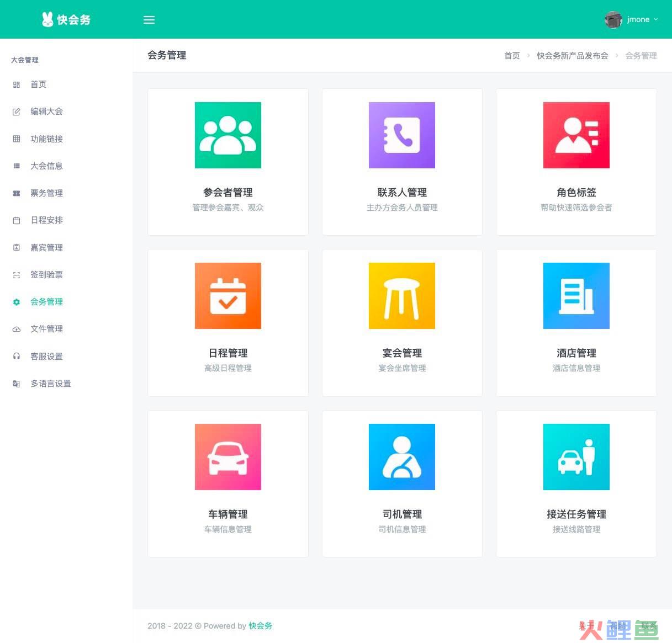Open the teal 接送任务管理 pickup icon
The height and width of the screenshot is (643, 672).
[x=576, y=457]
